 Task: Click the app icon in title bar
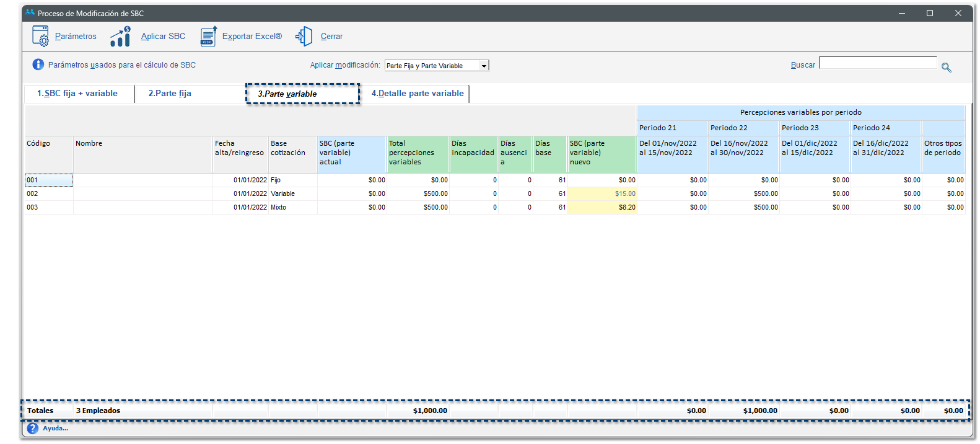pos(30,13)
